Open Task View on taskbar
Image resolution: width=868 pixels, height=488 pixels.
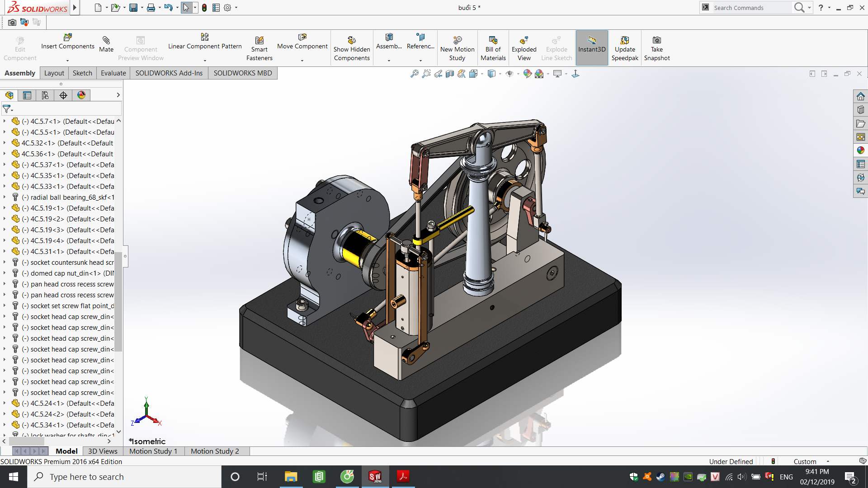262,477
